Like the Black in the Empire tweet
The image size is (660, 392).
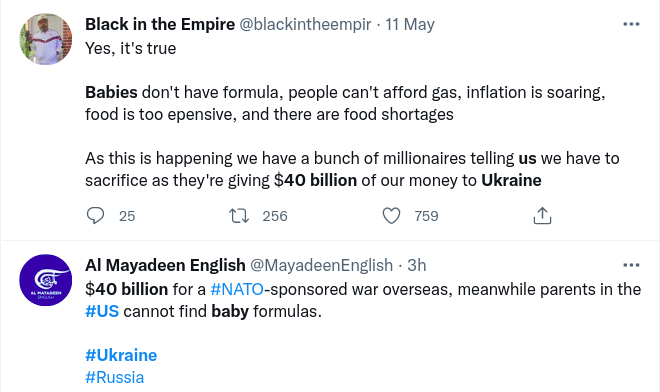[x=391, y=216]
